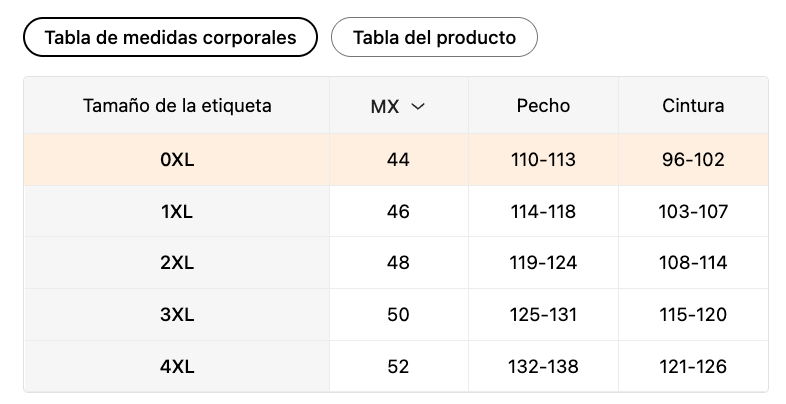
Task: Click the 119-124 chest measurement cell
Action: 543,263
